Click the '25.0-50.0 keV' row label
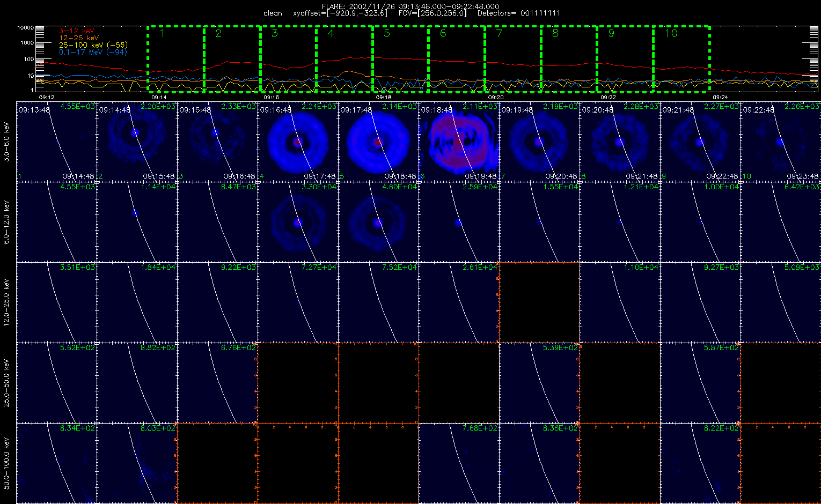The image size is (821, 504). click(6, 383)
